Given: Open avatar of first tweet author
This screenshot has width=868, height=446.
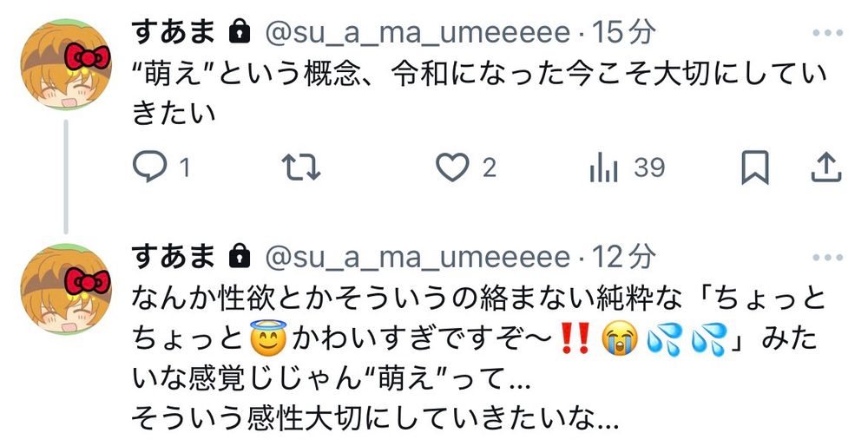Looking at the screenshot, I should [x=66, y=64].
